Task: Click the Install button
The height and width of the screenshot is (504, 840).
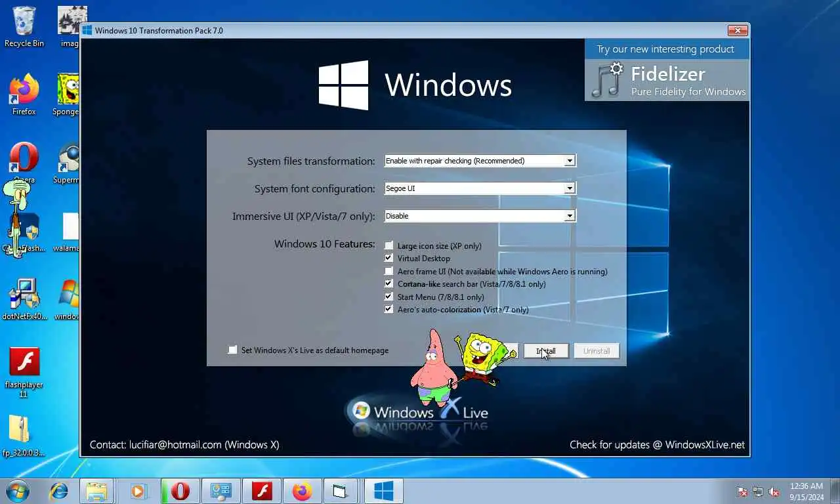Action: coord(546,351)
